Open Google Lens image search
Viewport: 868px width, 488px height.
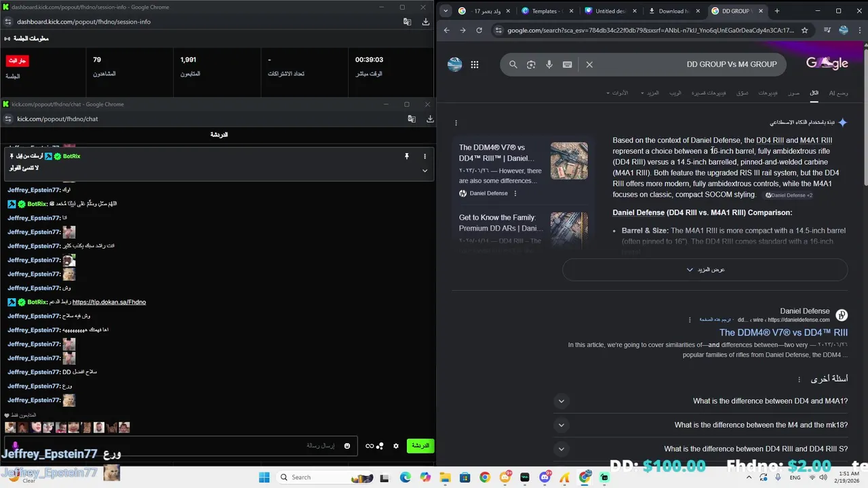[x=531, y=64]
